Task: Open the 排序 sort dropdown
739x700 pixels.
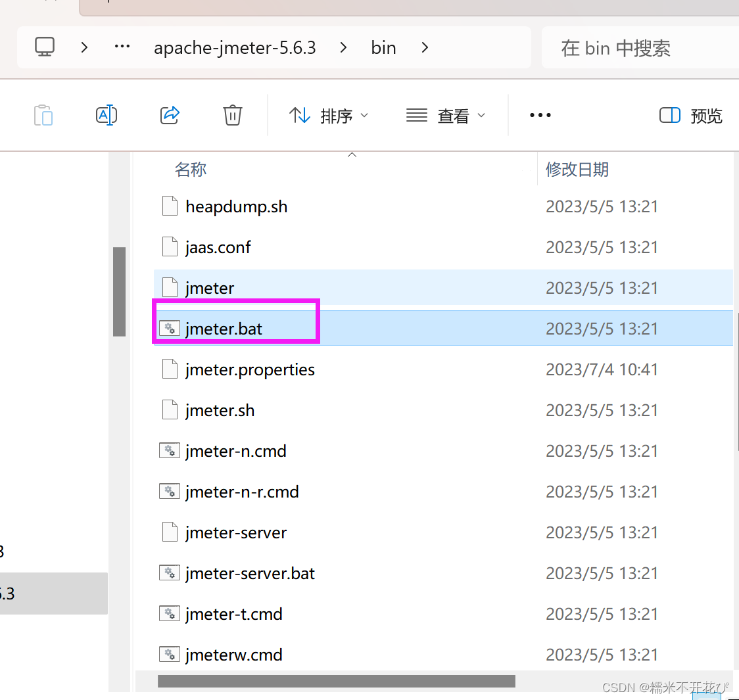Action: coord(366,115)
